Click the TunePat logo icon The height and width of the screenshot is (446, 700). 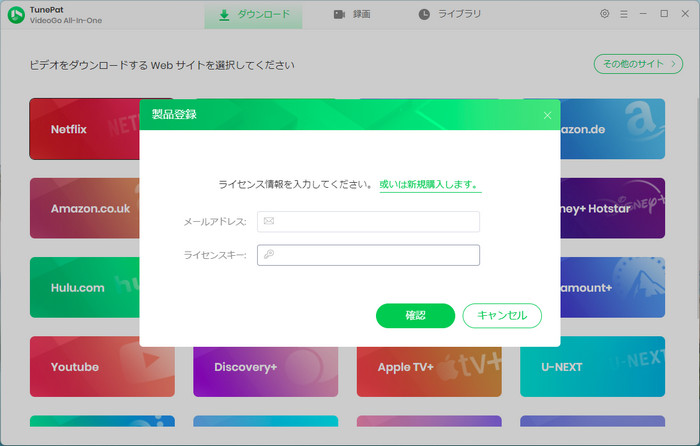click(17, 15)
